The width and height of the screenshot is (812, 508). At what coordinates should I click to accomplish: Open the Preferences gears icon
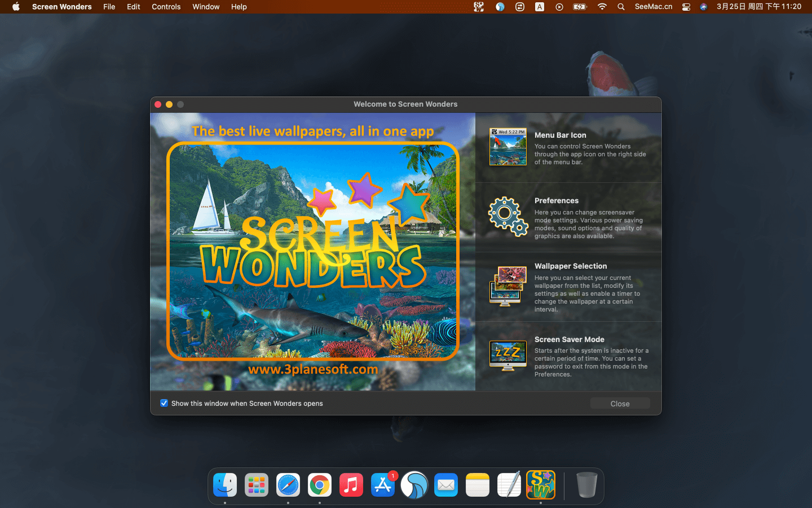click(507, 217)
